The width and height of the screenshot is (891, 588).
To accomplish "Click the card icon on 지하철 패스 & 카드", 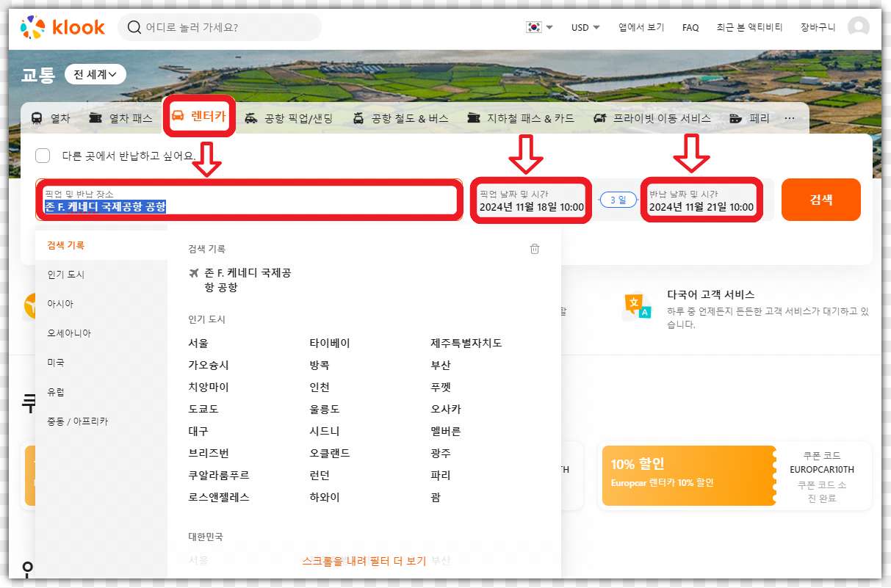I will pyautogui.click(x=474, y=118).
